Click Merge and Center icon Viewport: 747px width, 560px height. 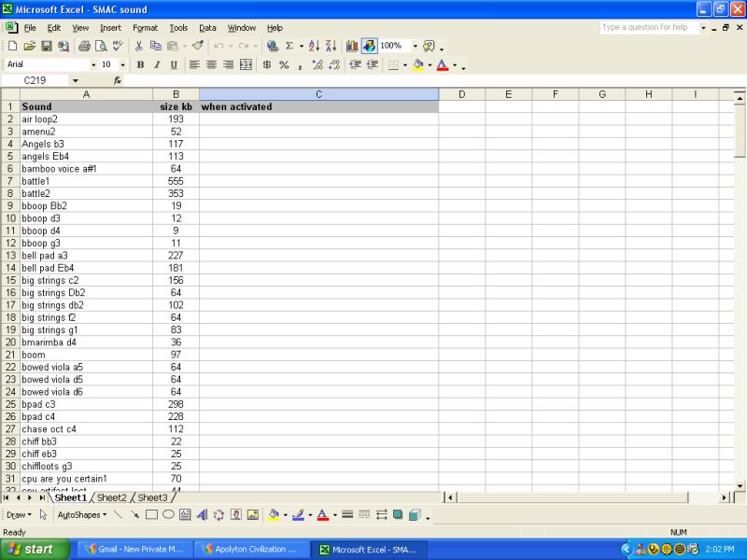pyautogui.click(x=247, y=64)
